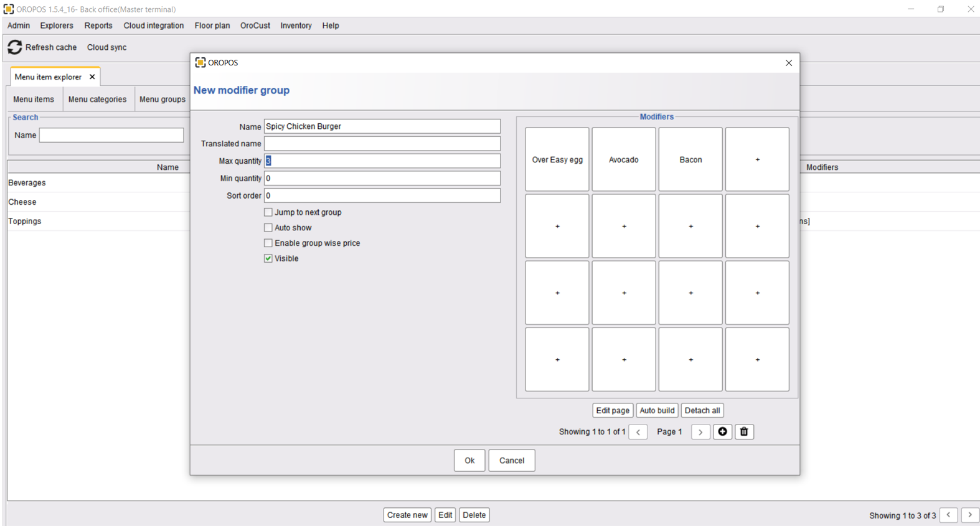Image resolution: width=980 pixels, height=526 pixels.
Task: Click the Delete button below the list
Action: pos(474,515)
